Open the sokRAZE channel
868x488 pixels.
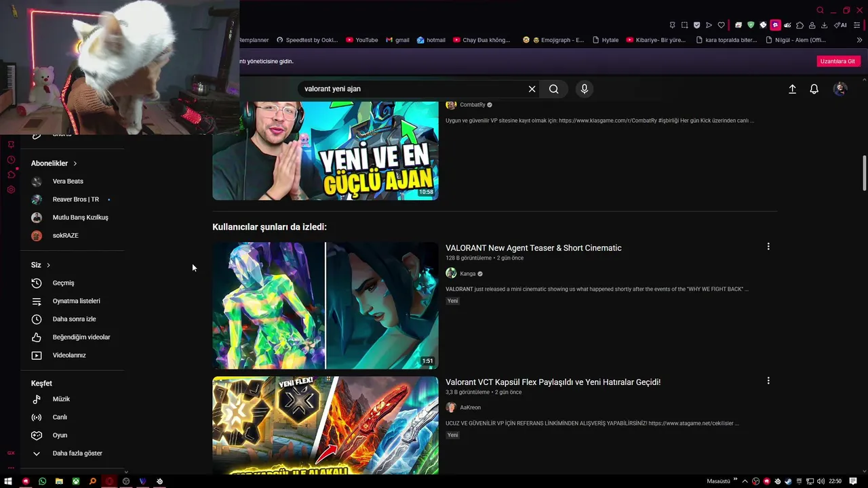pyautogui.click(x=73, y=236)
